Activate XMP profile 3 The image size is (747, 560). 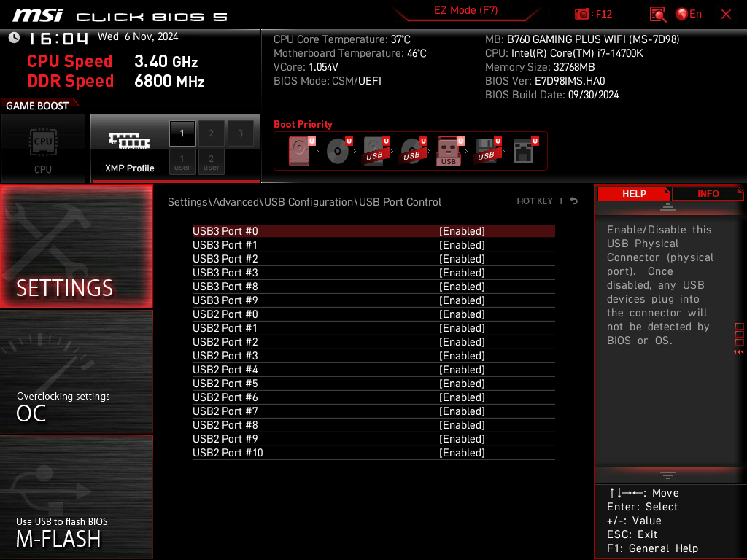pos(240,133)
